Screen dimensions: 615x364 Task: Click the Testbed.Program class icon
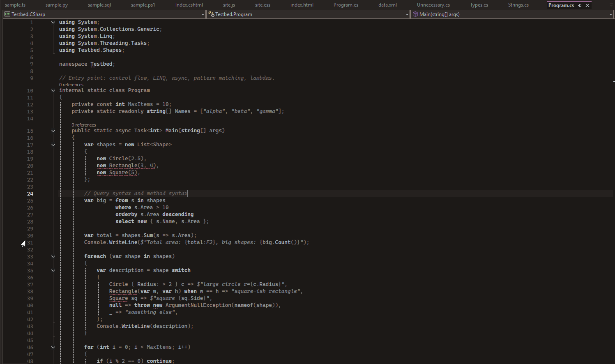(211, 14)
